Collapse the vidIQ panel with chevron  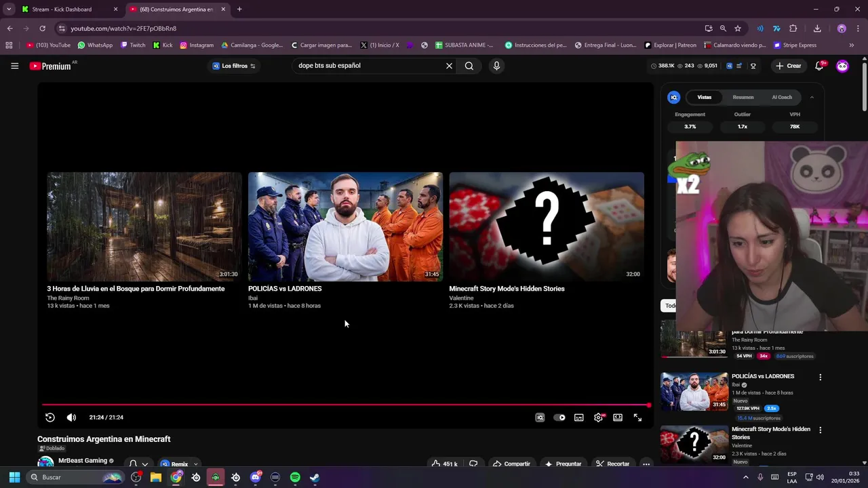coord(812,97)
